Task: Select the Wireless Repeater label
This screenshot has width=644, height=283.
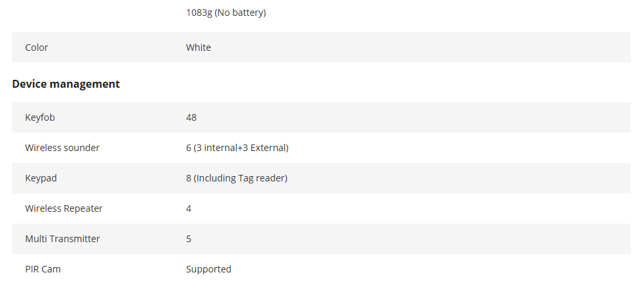Action: click(63, 208)
